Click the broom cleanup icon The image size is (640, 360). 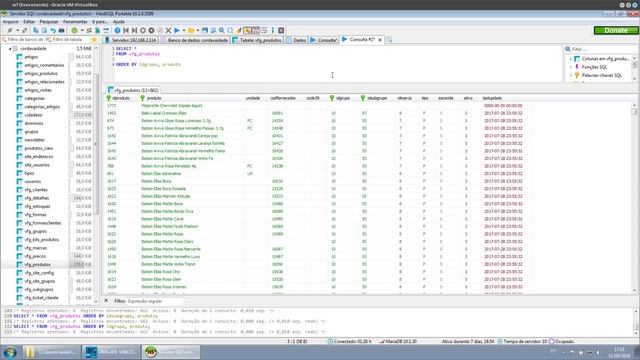(239, 31)
